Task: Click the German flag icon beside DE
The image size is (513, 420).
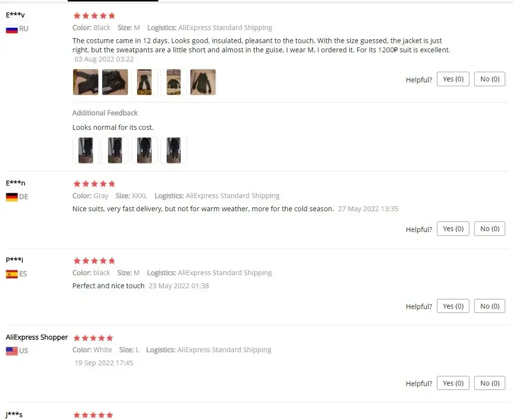Action: coord(12,197)
